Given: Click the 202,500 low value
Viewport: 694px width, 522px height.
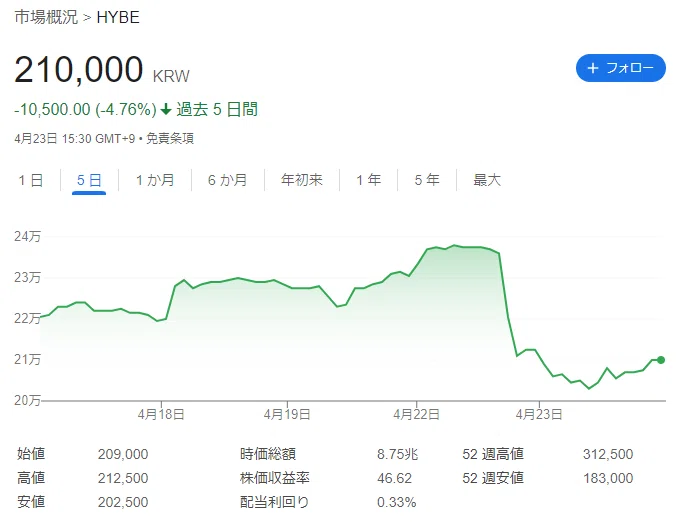Looking at the screenshot, I should click(123, 502).
